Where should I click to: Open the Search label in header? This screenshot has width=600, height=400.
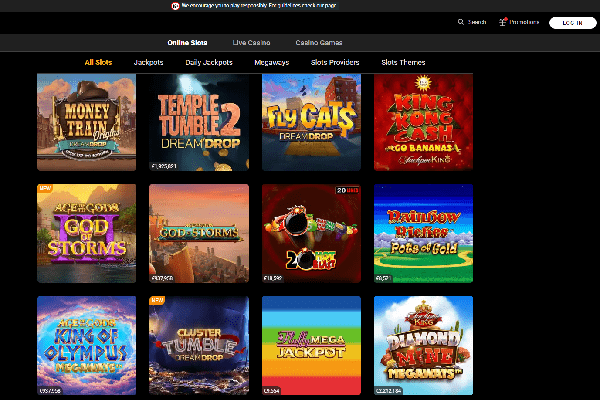tap(477, 22)
